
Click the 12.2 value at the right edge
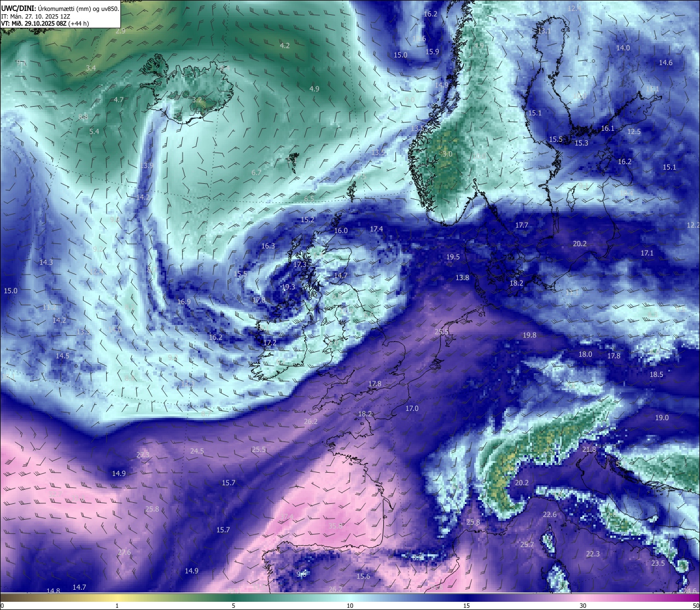click(693, 225)
